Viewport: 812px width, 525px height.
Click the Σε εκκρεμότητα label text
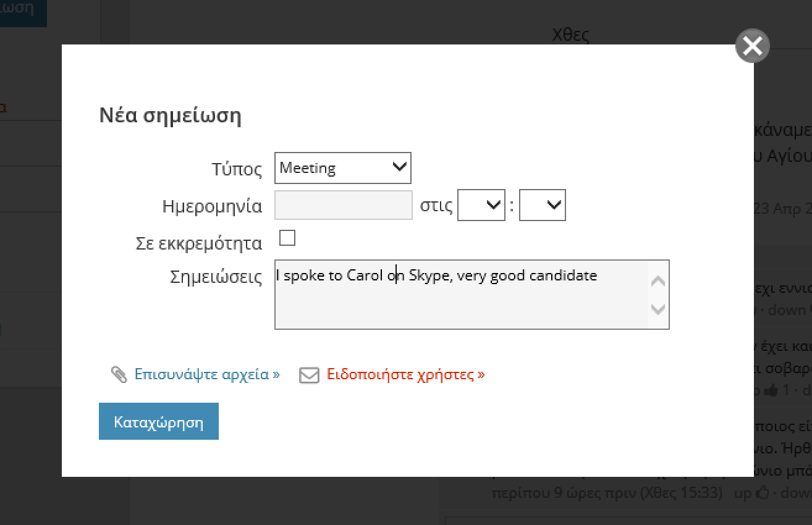point(198,243)
